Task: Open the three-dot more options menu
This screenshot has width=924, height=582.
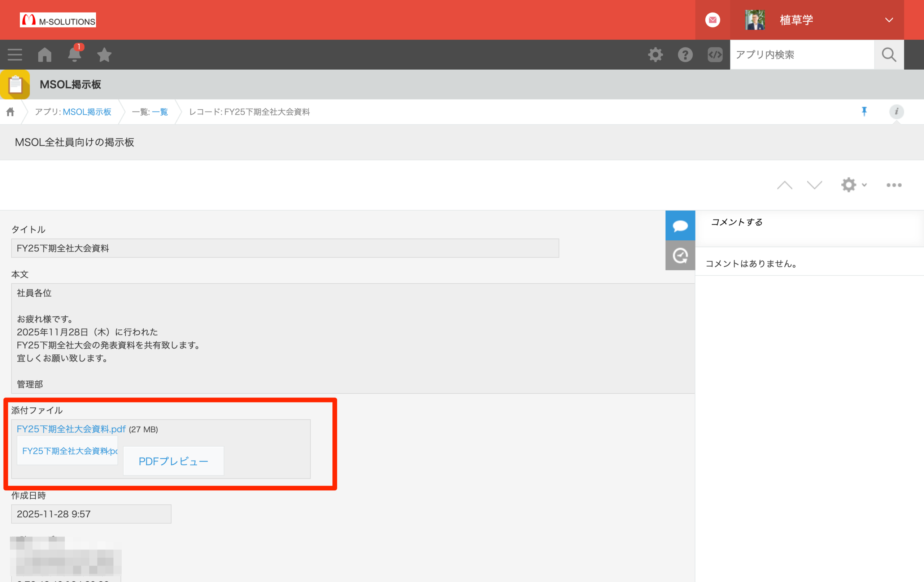Action: click(894, 185)
